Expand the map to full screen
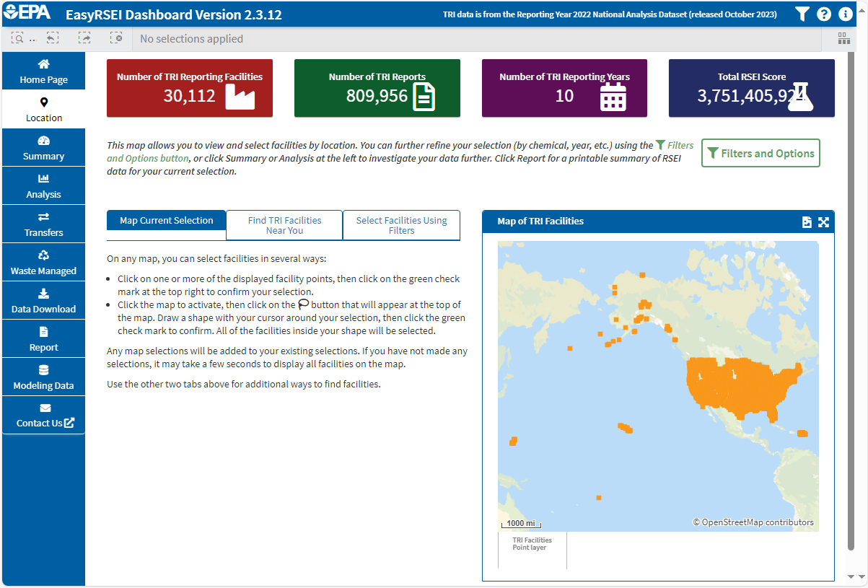Image resolution: width=868 pixels, height=588 pixels. click(x=823, y=222)
